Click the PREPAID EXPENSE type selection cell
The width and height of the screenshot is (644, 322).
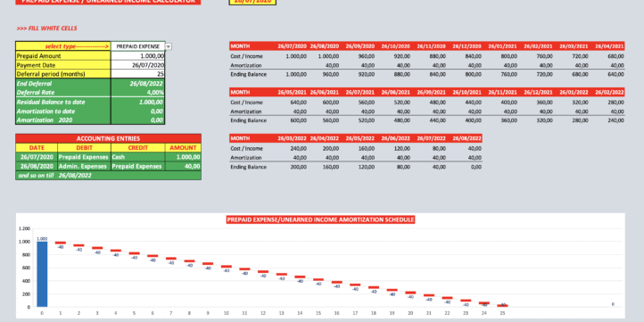point(138,46)
